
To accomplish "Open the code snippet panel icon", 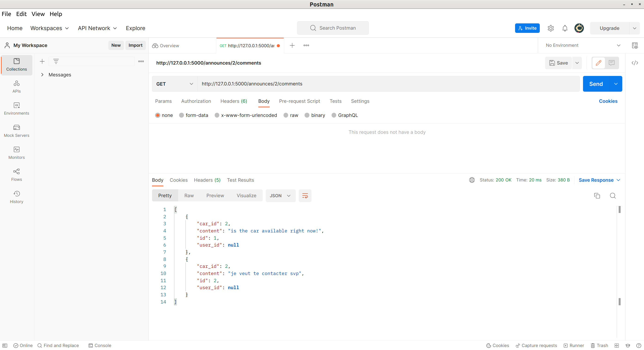I will tap(635, 63).
